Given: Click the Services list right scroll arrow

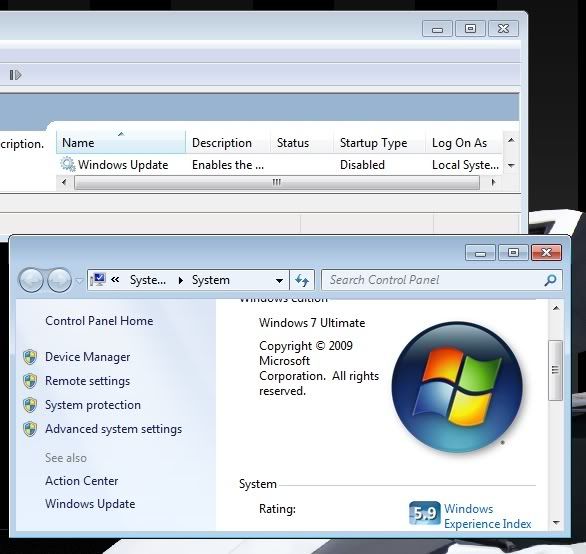Looking at the screenshot, I should pyautogui.click(x=493, y=182).
